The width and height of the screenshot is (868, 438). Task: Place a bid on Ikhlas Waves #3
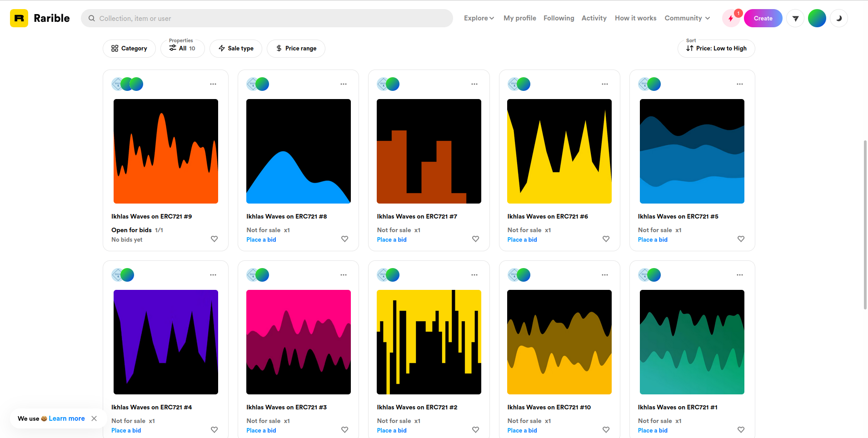tap(261, 431)
